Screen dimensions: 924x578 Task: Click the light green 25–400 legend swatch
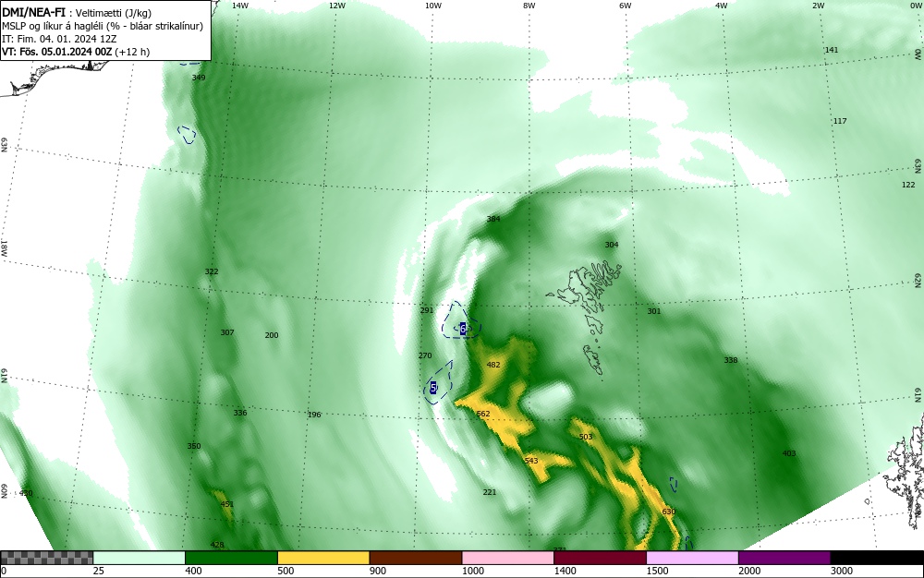pos(140,558)
